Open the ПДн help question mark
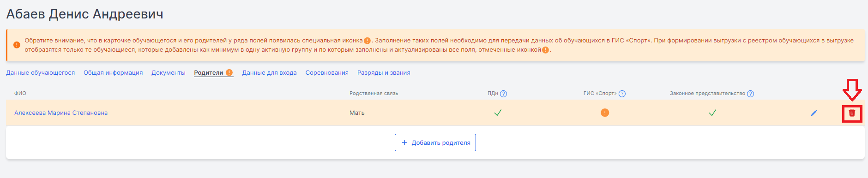Viewport: 868px width, 178px height. point(503,94)
